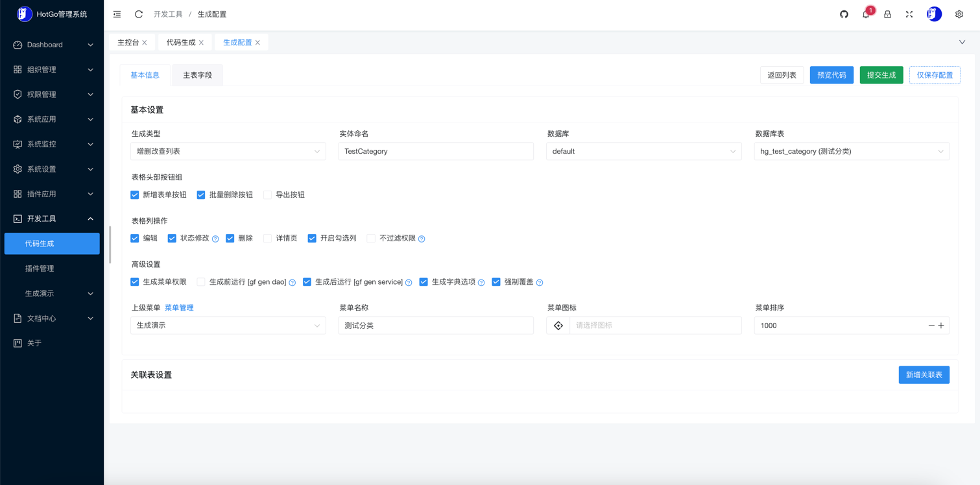This screenshot has width=980, height=485.
Task: Show help for 强制覆盖 option
Action: (540, 283)
